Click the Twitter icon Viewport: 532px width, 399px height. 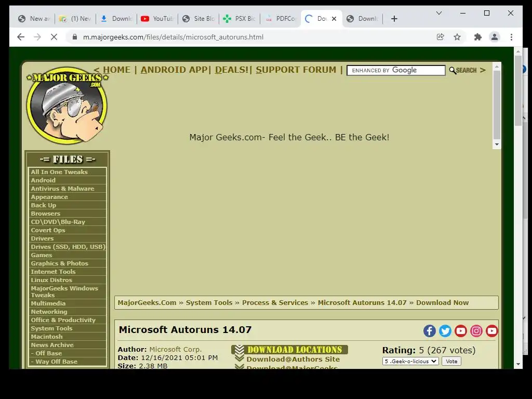click(445, 331)
